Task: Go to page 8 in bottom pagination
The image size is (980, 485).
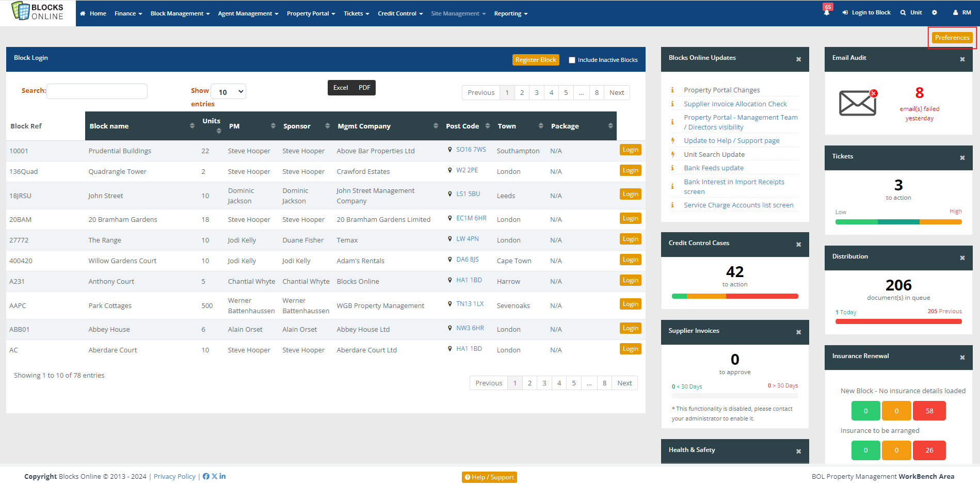Action: [x=604, y=383]
